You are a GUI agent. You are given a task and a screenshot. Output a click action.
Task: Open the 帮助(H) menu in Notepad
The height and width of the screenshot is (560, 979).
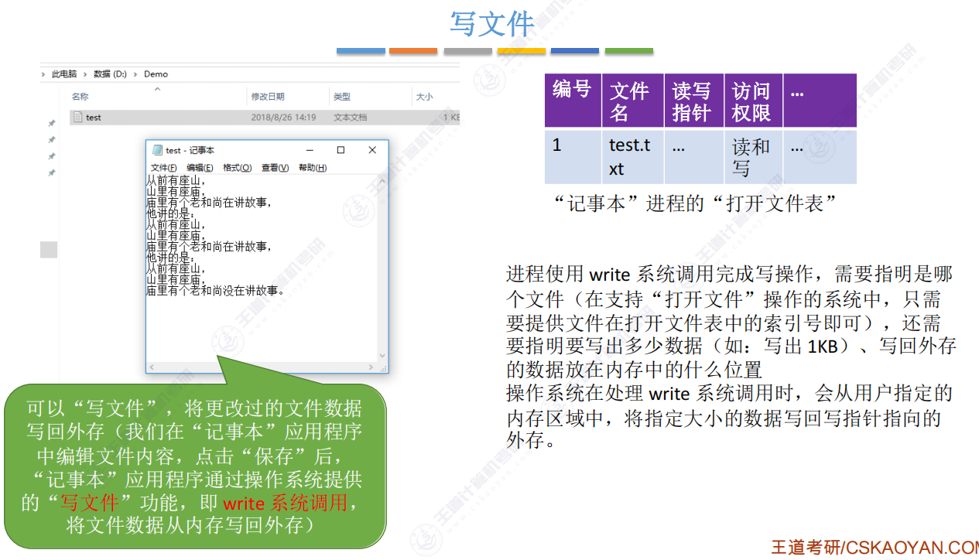click(312, 168)
